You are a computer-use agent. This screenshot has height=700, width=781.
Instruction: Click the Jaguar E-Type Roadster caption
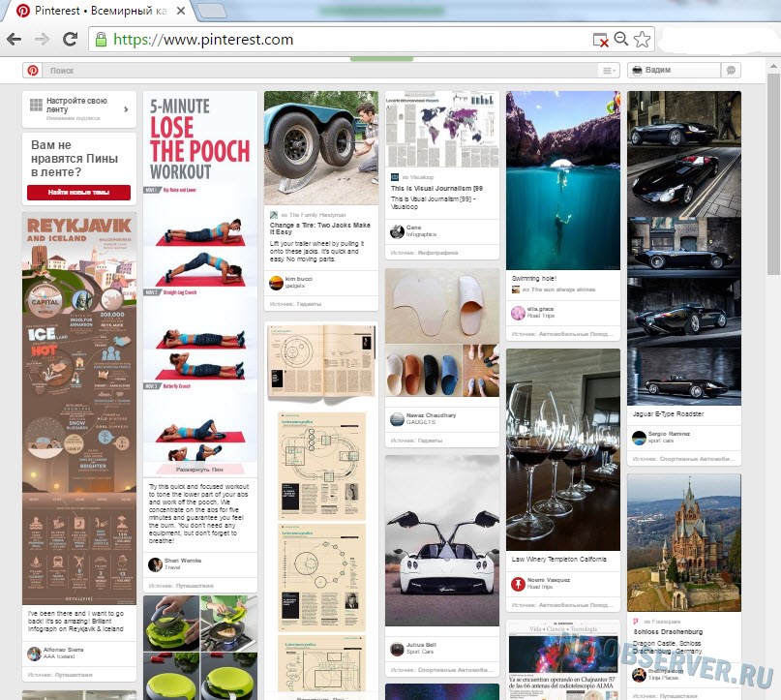[x=668, y=414]
